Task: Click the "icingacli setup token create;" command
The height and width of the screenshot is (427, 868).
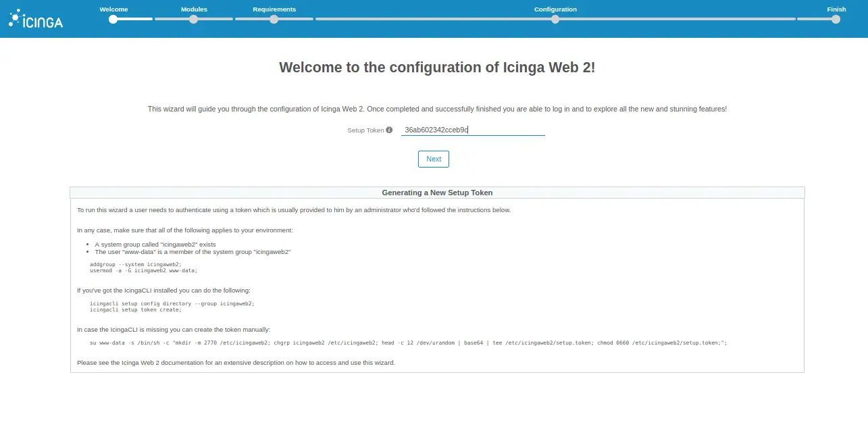Action: tap(136, 310)
